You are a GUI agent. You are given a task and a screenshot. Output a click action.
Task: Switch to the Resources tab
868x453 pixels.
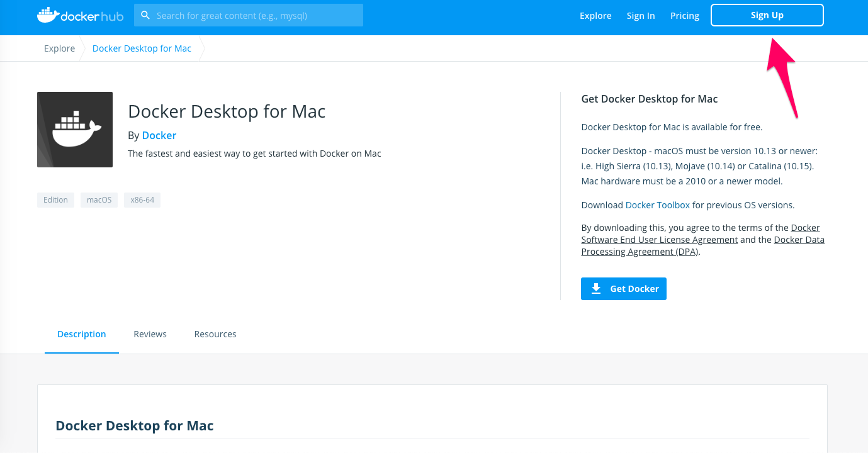(215, 334)
